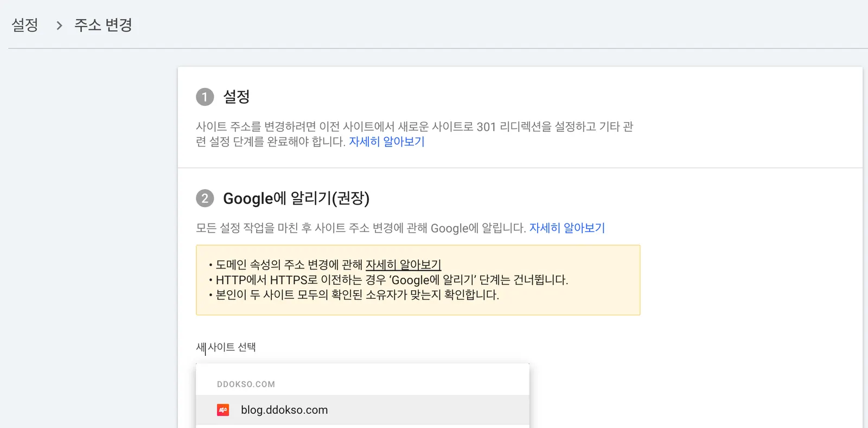Click step 1 설정 heading
This screenshot has height=428, width=868.
coord(237,97)
